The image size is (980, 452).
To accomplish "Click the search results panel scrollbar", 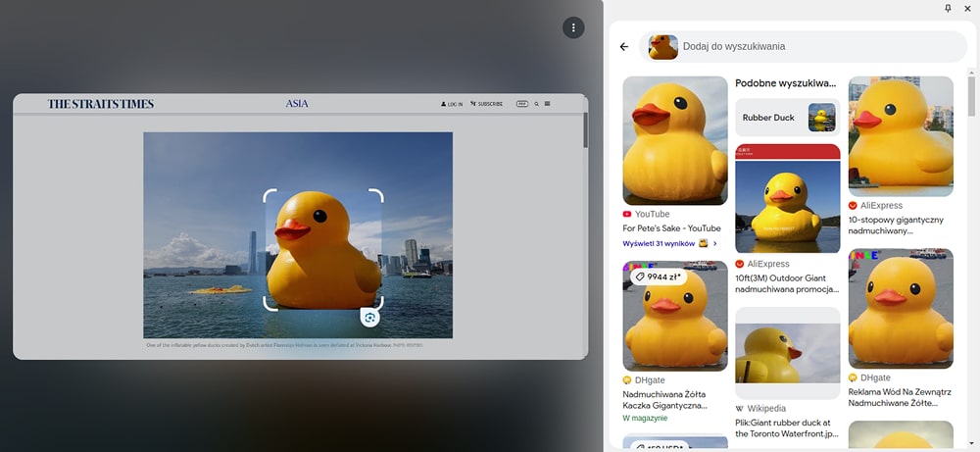I will click(971, 98).
